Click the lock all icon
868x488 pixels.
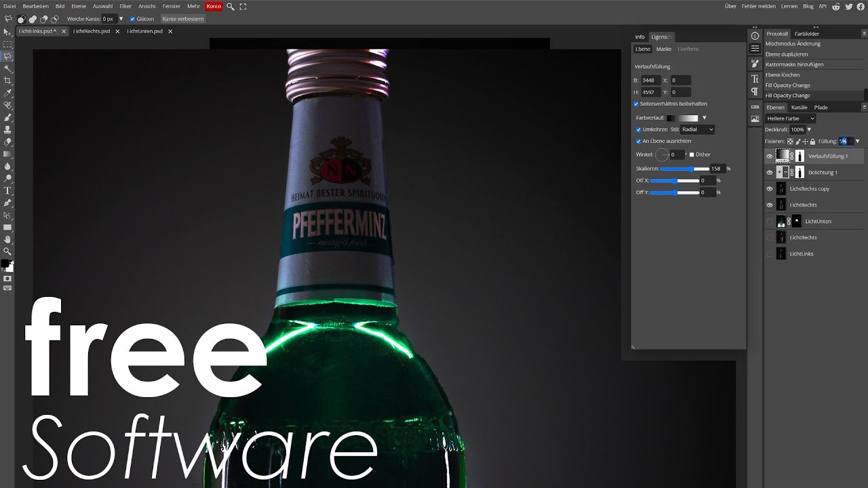point(812,142)
